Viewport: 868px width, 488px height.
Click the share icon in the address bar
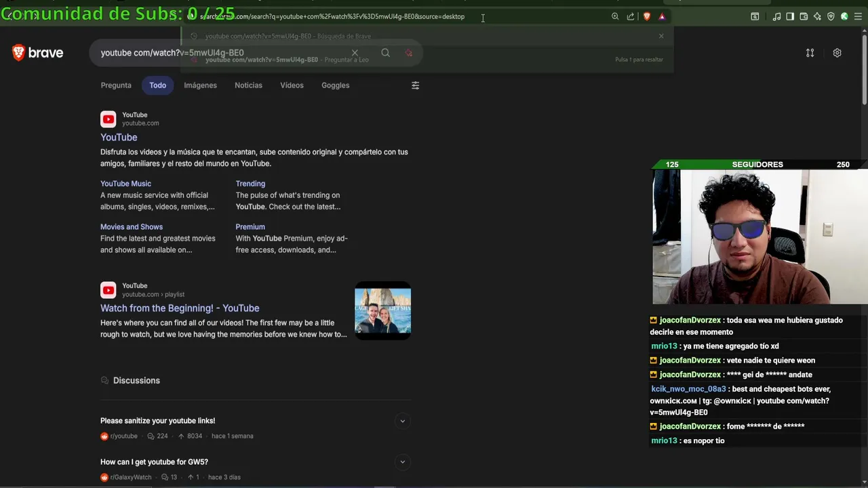click(x=631, y=16)
